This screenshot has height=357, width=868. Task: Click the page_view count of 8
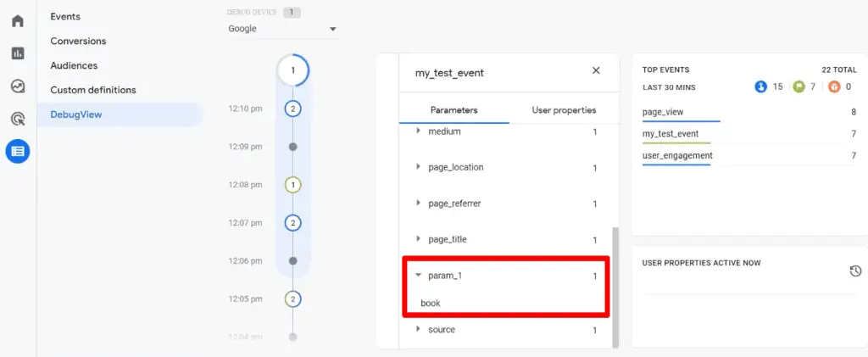pyautogui.click(x=854, y=112)
